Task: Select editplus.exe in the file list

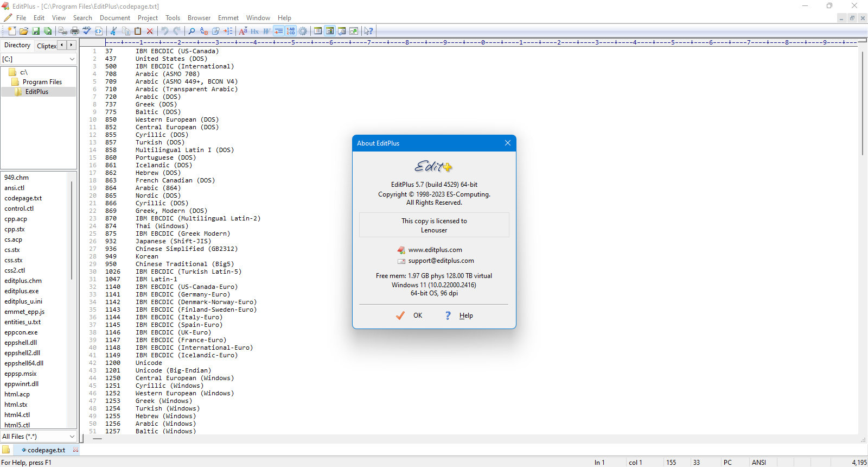Action: click(x=22, y=291)
